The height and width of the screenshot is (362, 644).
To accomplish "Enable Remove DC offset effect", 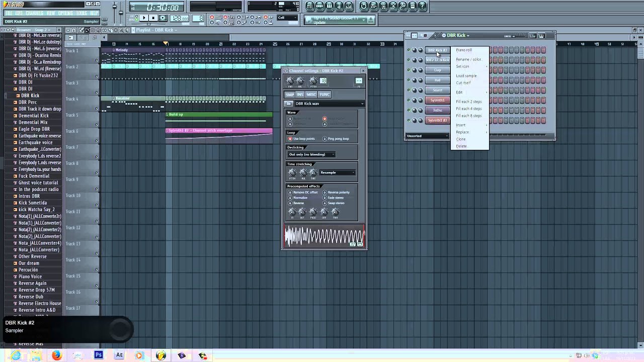I will (290, 193).
